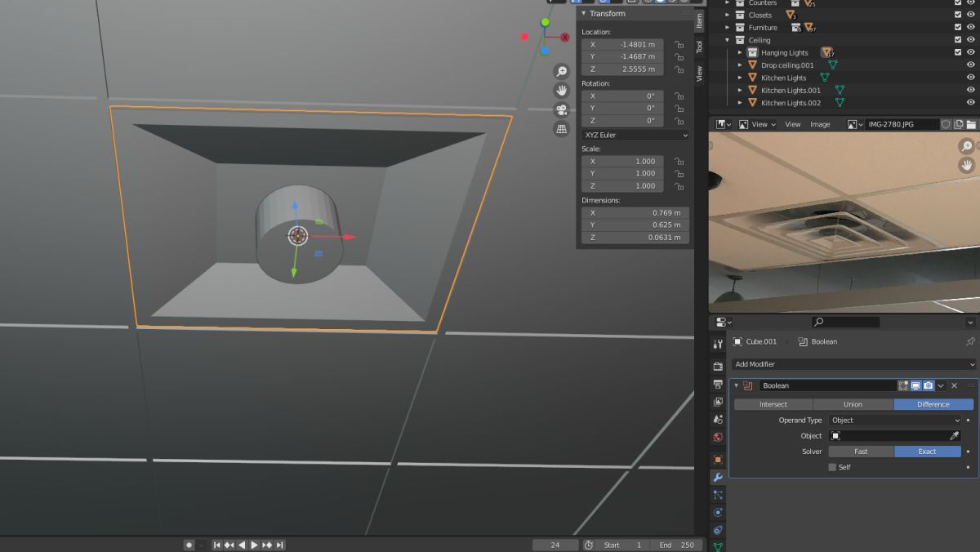Toggle pin icon in properties editor header

coord(970,341)
